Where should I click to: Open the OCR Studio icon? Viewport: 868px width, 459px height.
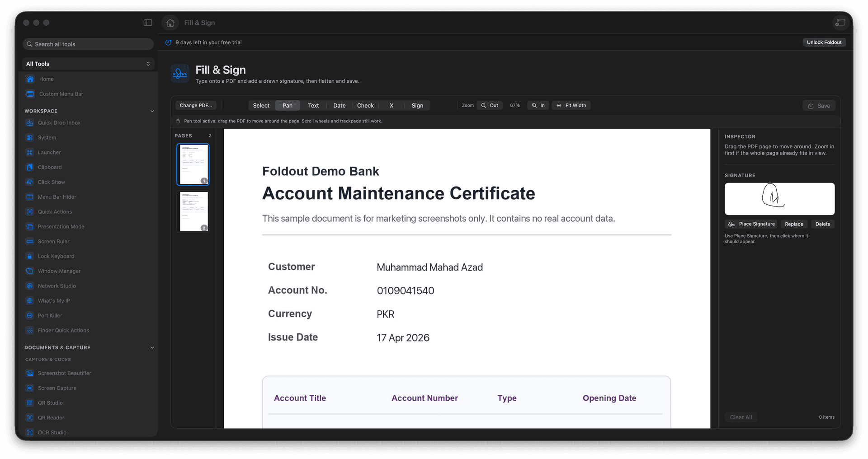(x=29, y=432)
